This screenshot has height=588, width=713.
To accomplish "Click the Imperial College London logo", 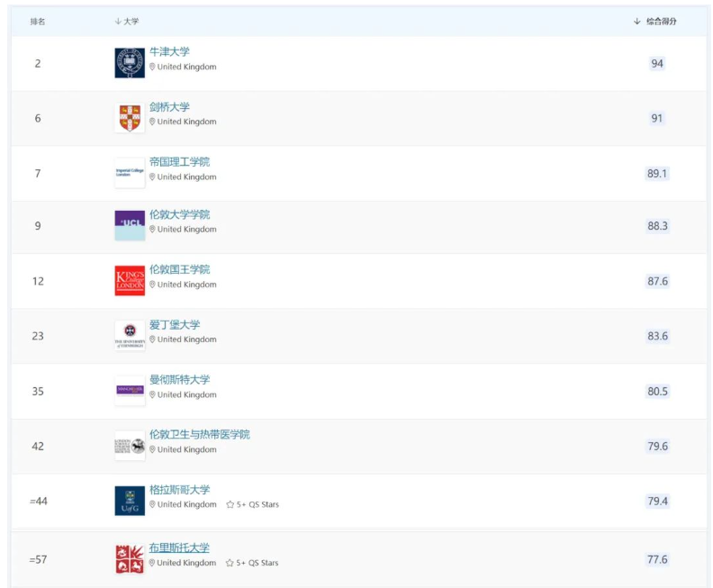I will (130, 173).
